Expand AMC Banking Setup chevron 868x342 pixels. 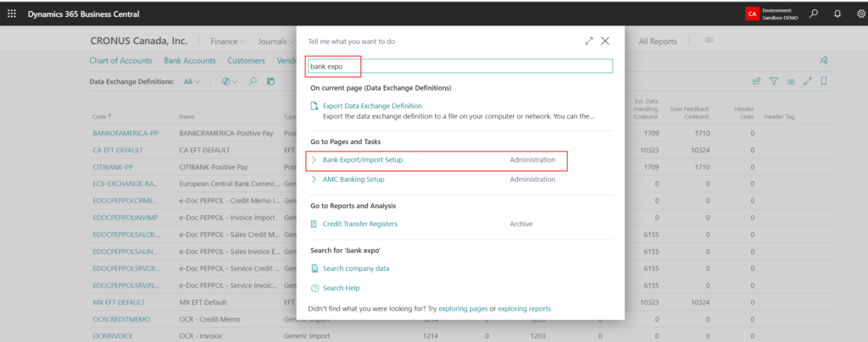pyautogui.click(x=314, y=179)
